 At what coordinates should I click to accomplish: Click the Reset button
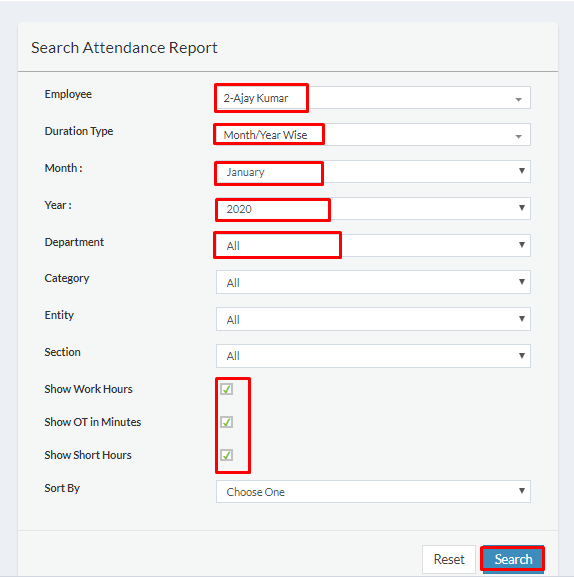449,559
